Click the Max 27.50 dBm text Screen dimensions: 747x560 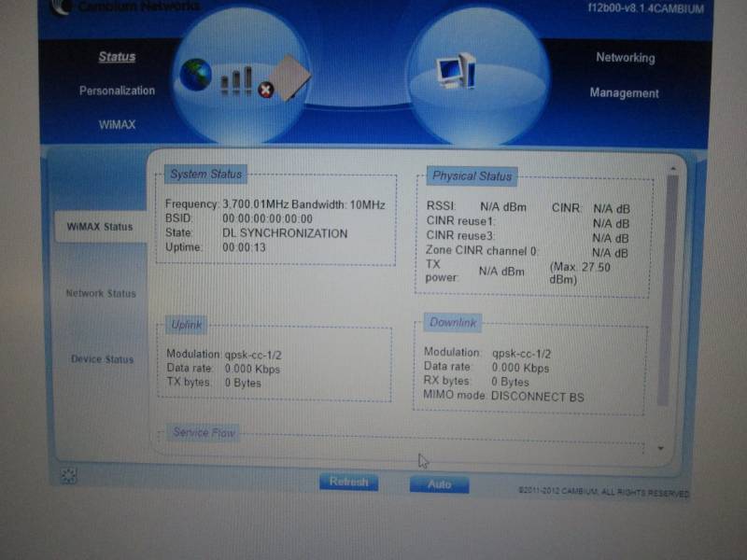(x=579, y=273)
